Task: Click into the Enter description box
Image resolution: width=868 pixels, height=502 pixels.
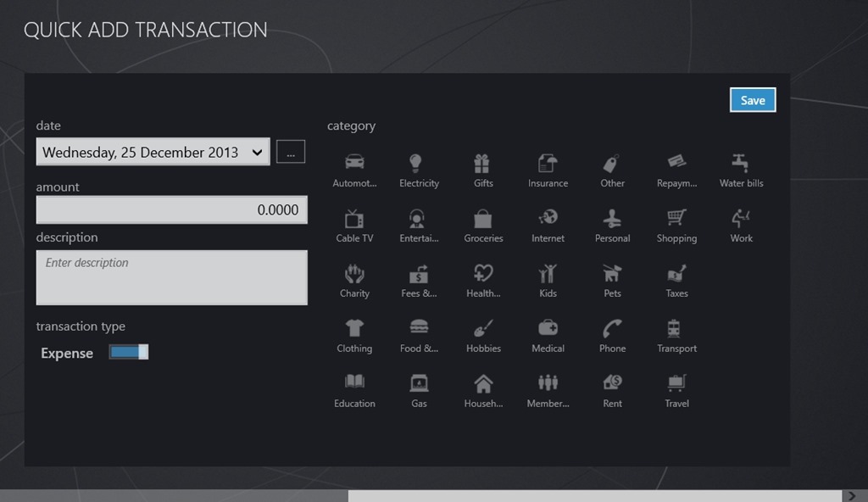Action: (171, 277)
